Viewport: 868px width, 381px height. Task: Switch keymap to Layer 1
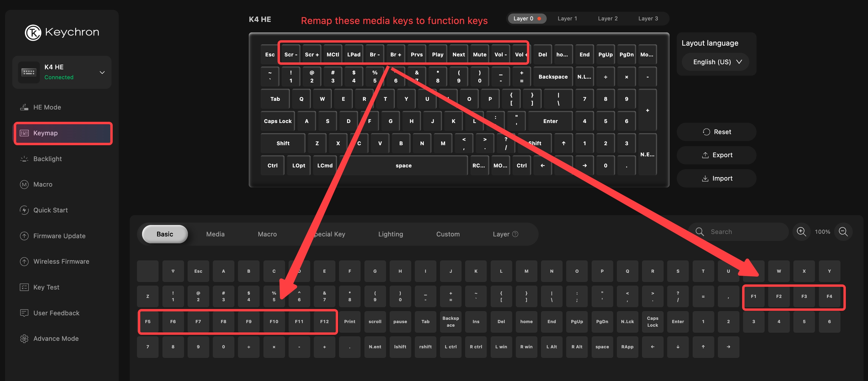click(567, 19)
